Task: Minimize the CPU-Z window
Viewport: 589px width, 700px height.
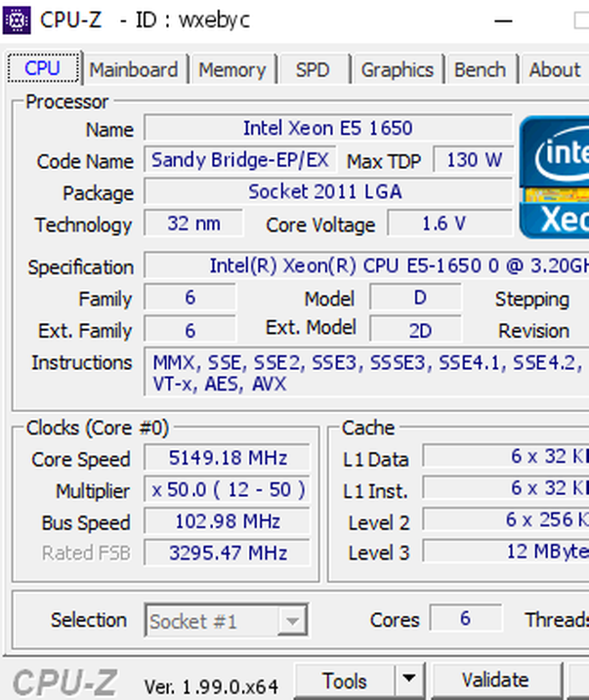Action: (503, 21)
